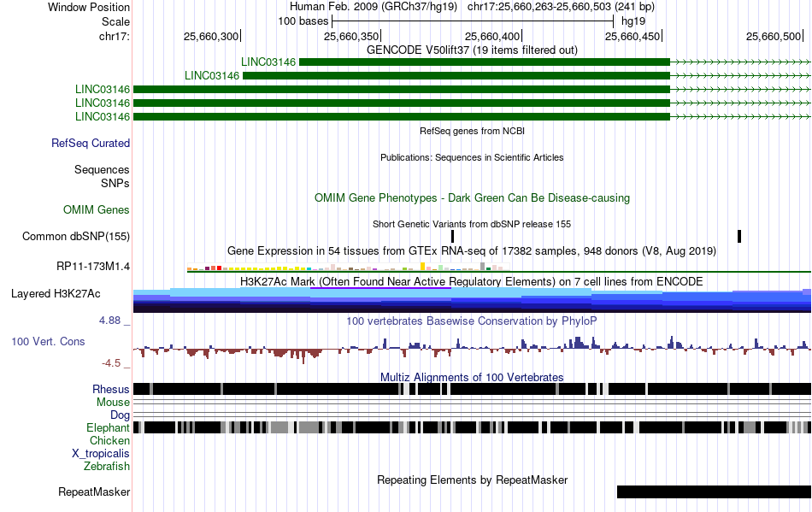
Task: Click the black RepeatMasker repeat element
Action: click(x=714, y=491)
